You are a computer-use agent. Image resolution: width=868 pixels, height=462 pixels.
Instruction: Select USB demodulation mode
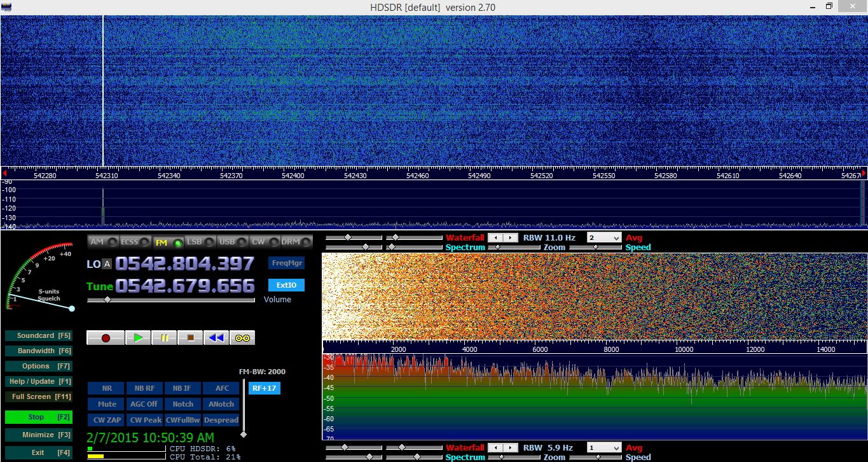(233, 242)
